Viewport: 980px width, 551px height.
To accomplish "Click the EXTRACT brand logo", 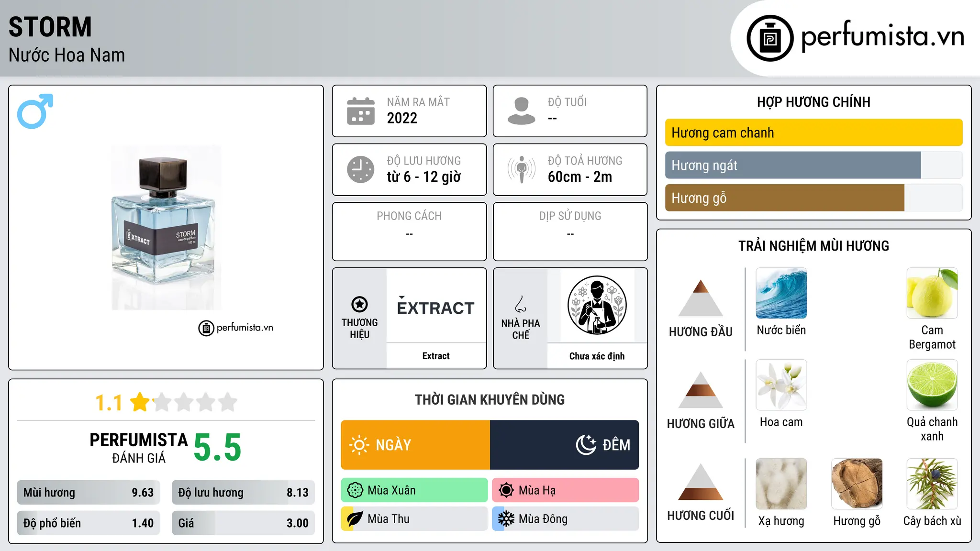I will [x=435, y=307].
